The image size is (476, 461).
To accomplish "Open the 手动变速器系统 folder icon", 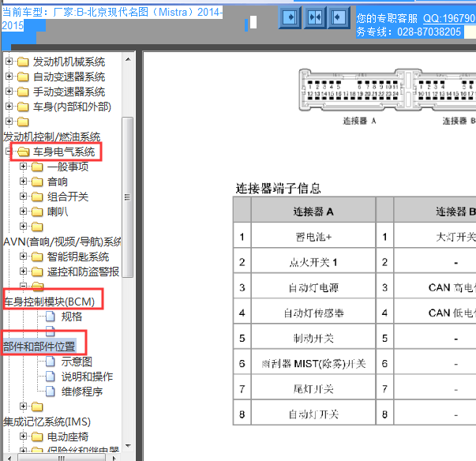I will point(23,92).
